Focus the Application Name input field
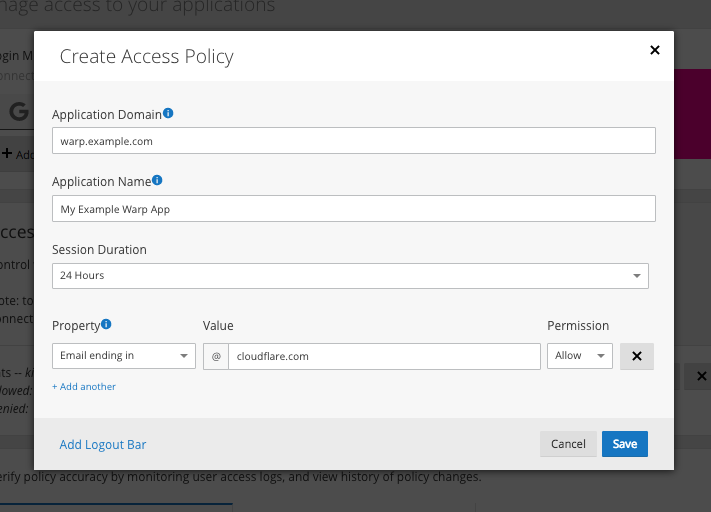 point(354,209)
